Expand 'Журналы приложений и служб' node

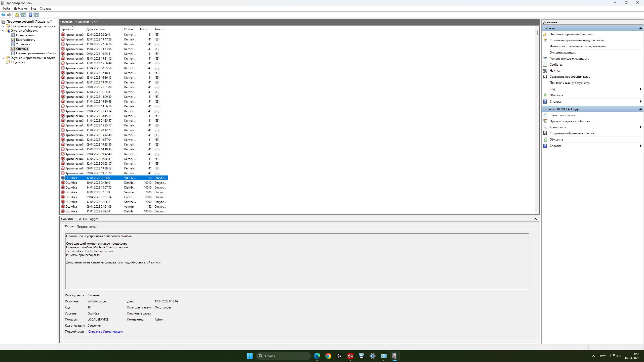click(3, 58)
